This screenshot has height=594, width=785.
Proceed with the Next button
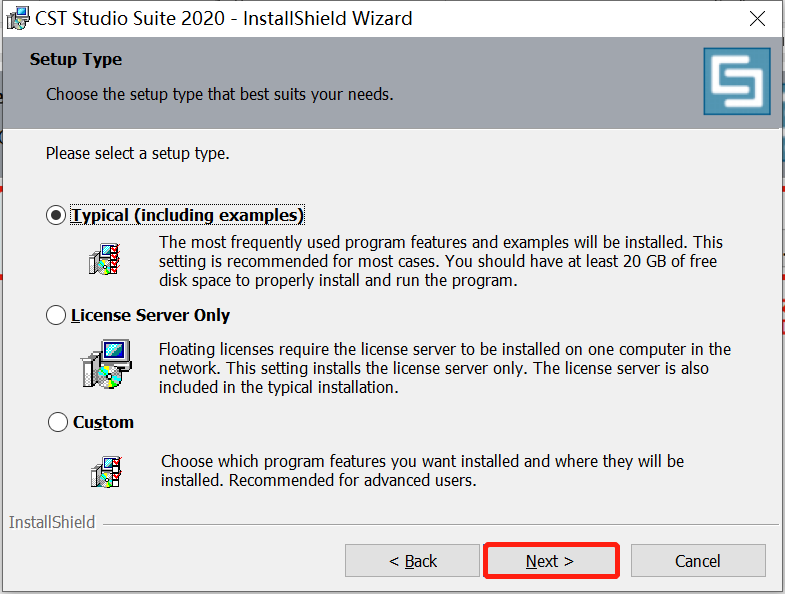550,561
